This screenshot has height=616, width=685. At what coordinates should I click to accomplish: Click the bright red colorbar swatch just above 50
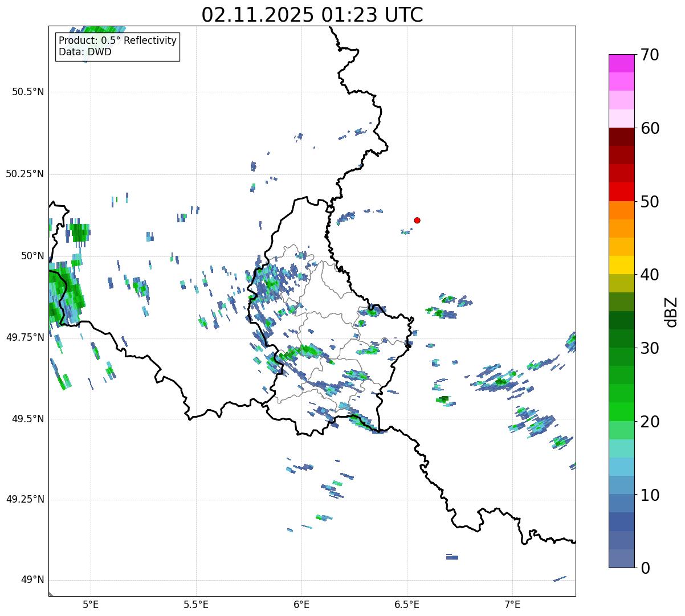coord(621,192)
